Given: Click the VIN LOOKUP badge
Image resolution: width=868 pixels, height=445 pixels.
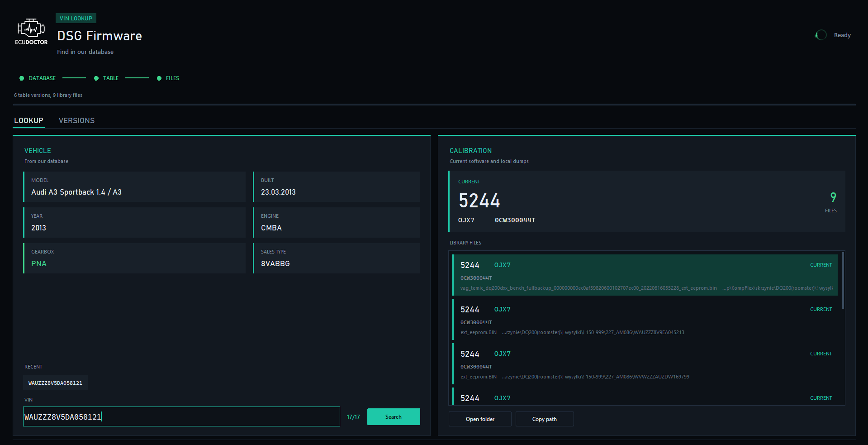Looking at the screenshot, I should click(x=76, y=18).
